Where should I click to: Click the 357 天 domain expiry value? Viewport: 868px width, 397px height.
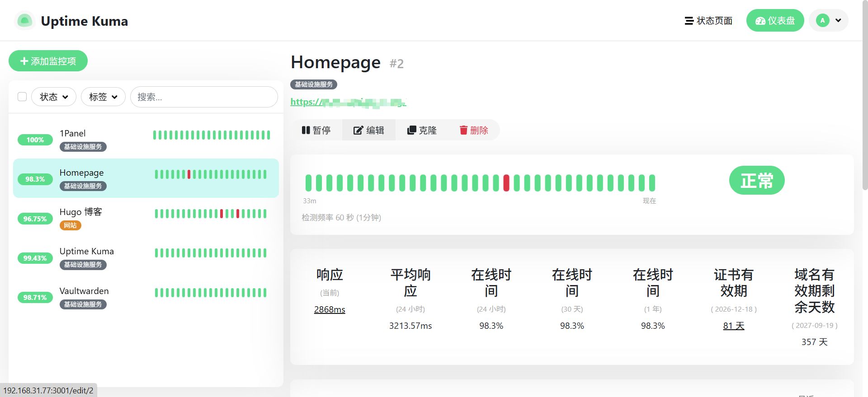pyautogui.click(x=815, y=342)
